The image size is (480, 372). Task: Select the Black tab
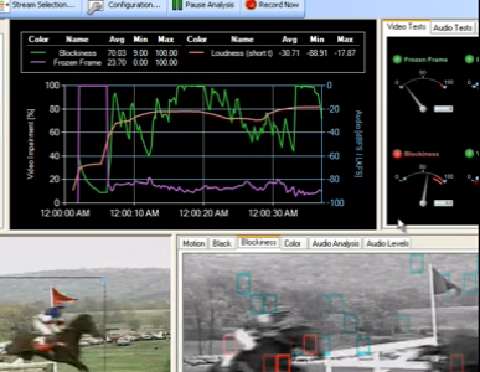coord(222,244)
